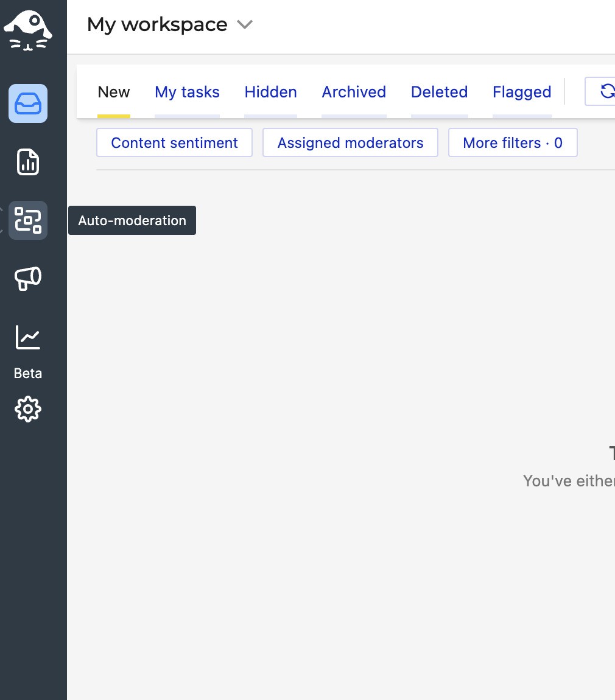Switch to the My tasks tab

click(x=187, y=92)
